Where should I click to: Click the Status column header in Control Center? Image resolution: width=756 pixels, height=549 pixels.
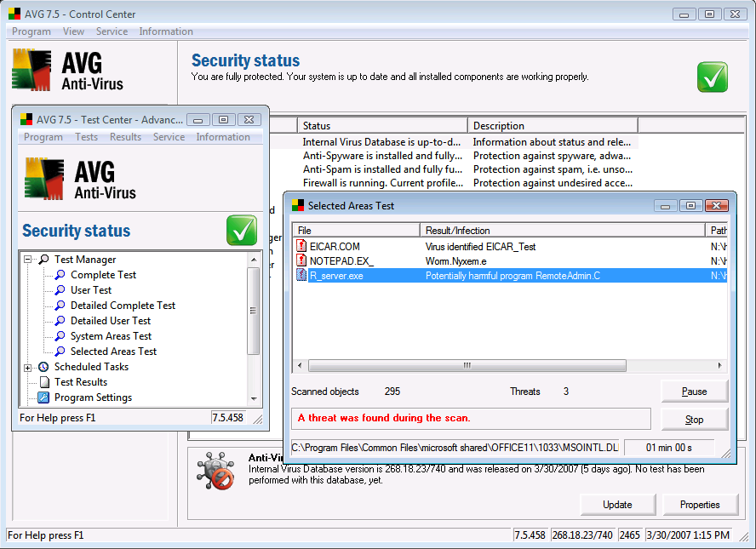382,126
